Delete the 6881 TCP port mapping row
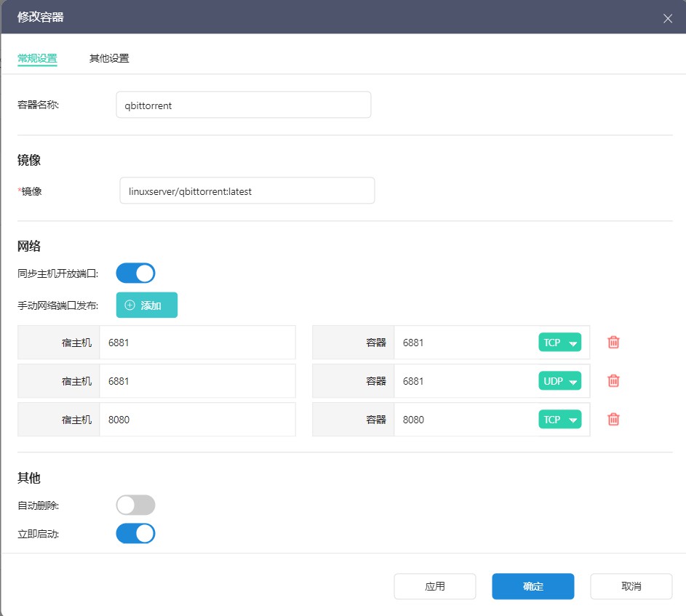686x616 pixels. pyautogui.click(x=613, y=343)
